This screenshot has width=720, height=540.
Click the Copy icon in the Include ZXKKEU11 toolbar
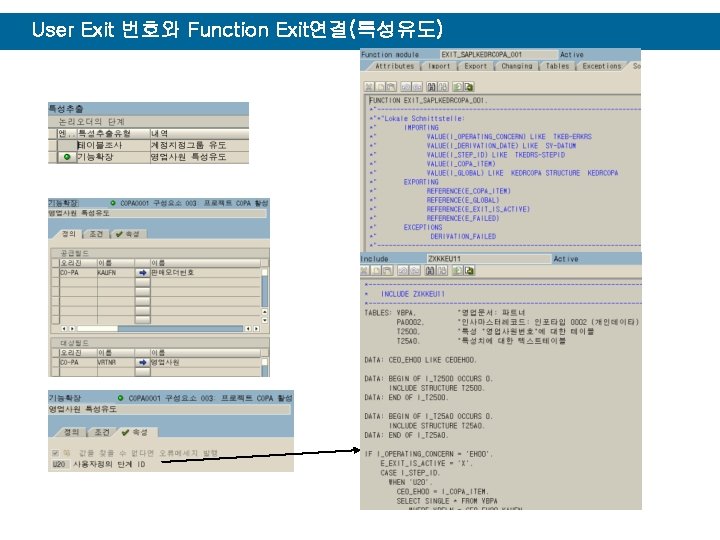click(377, 271)
